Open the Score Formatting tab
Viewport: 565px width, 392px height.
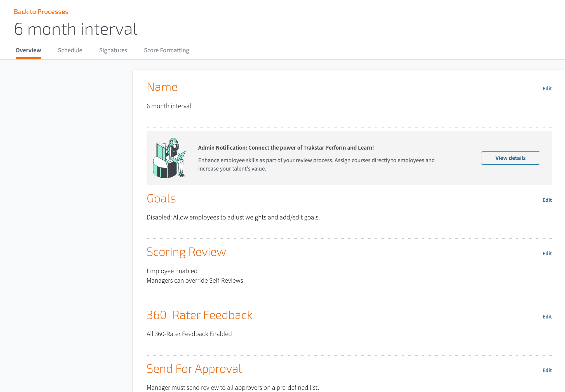click(166, 50)
